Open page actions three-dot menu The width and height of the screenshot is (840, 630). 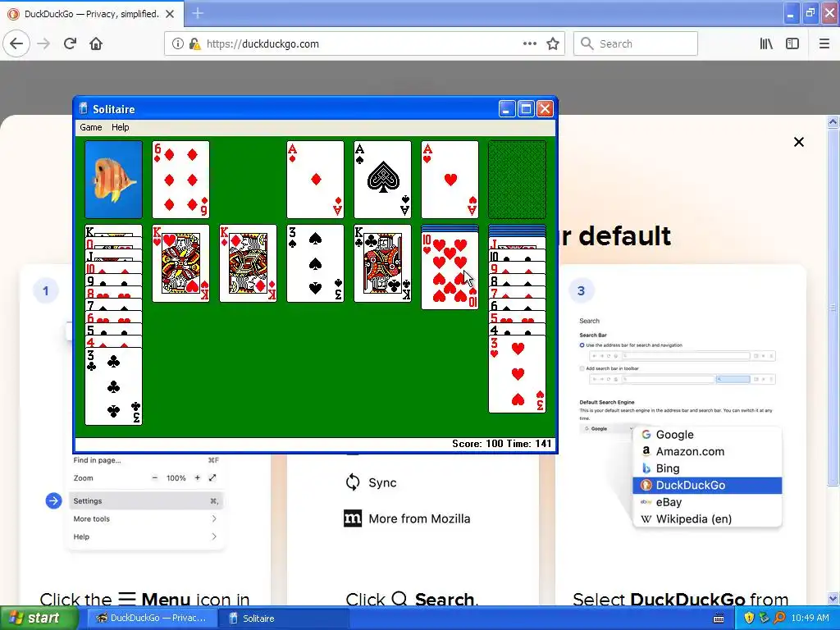tap(529, 43)
